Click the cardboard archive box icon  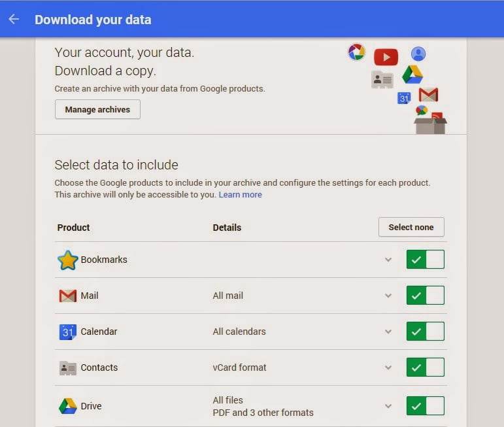pyautogui.click(x=430, y=126)
